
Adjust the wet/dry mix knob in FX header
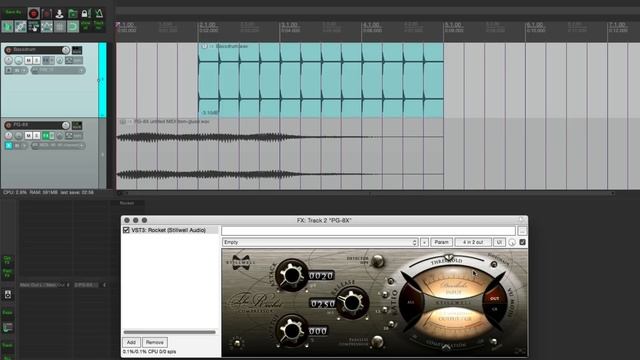point(512,242)
